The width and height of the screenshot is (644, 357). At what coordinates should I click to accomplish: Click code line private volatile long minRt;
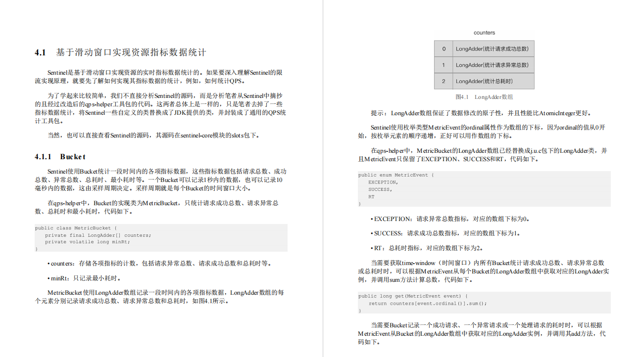(x=87, y=242)
